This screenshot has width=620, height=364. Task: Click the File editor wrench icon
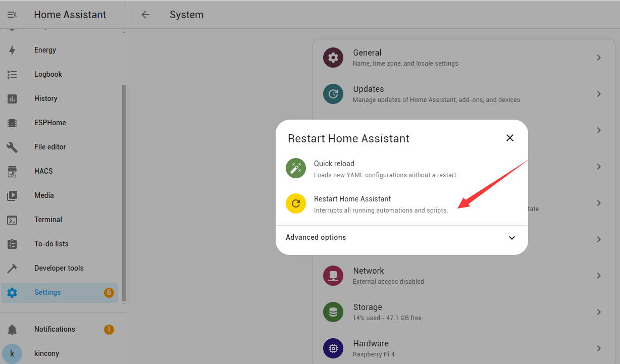pyautogui.click(x=12, y=147)
